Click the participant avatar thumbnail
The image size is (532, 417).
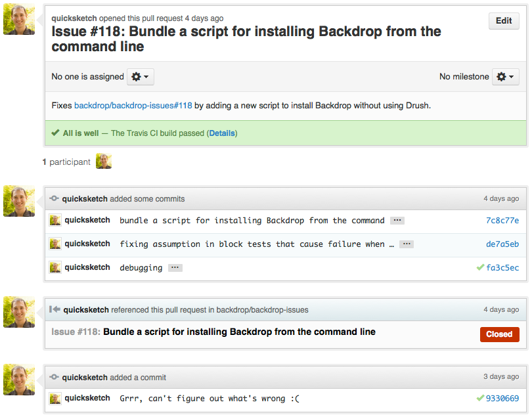(x=104, y=161)
